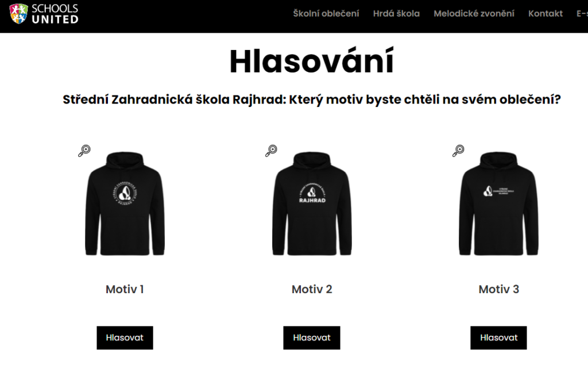The width and height of the screenshot is (588, 365).
Task: Click the Motiv 1 label
Action: (x=125, y=289)
